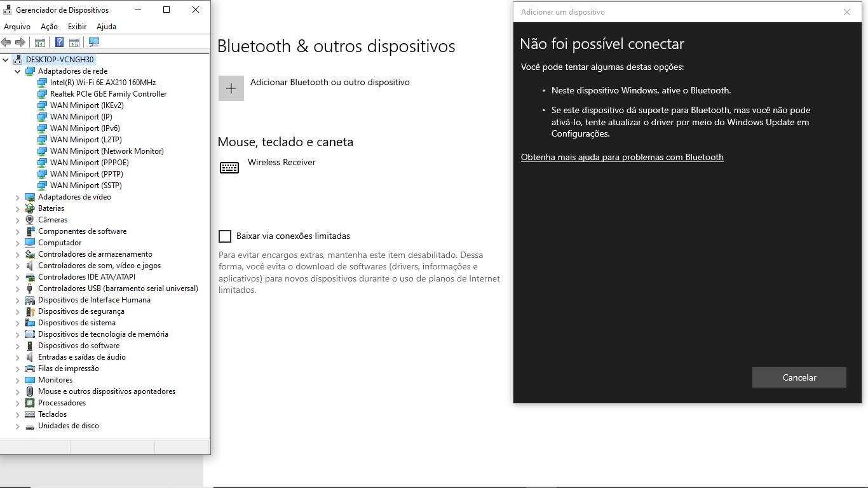Click the Entradas e saídas de áudio icon

pos(30,357)
